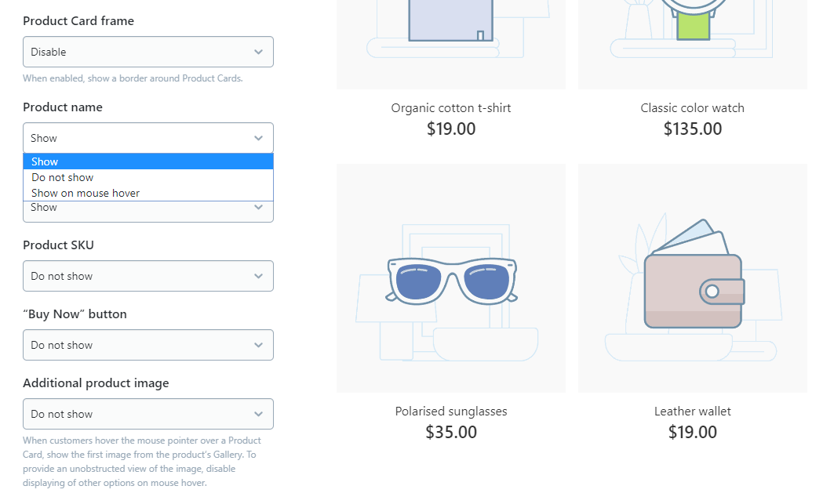834x504 pixels.
Task: Open the partially hidden dropdown below the list
Action: pos(147,212)
